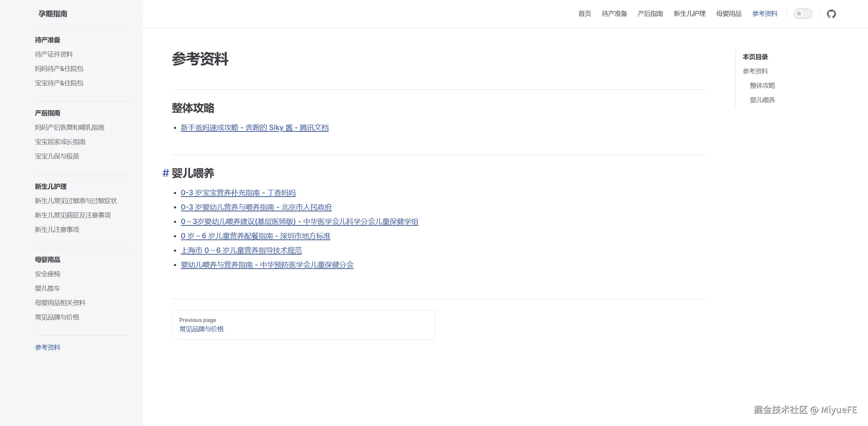Open 待产证件资料 in the sidebar
868x426 pixels.
click(54, 54)
